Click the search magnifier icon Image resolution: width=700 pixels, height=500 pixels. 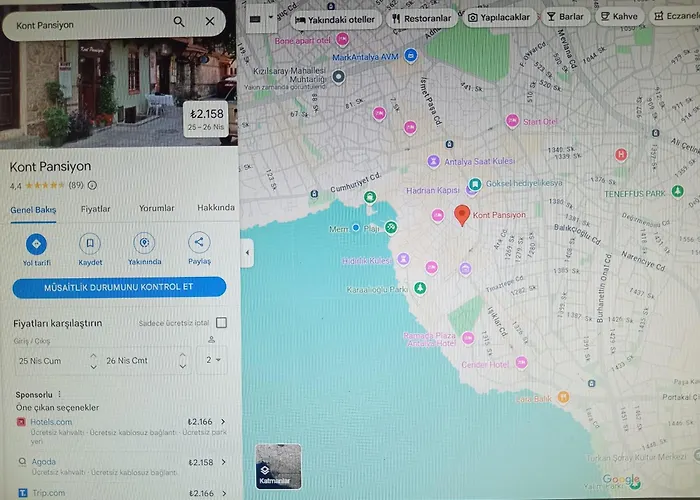179,21
